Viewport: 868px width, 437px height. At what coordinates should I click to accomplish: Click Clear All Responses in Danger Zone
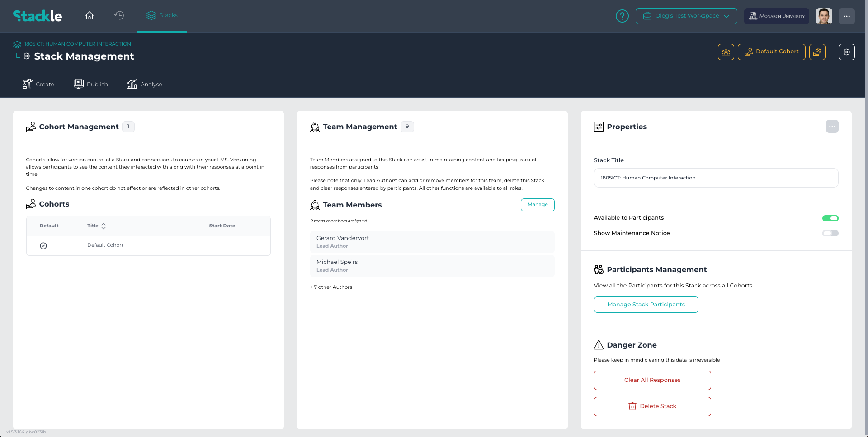click(652, 380)
